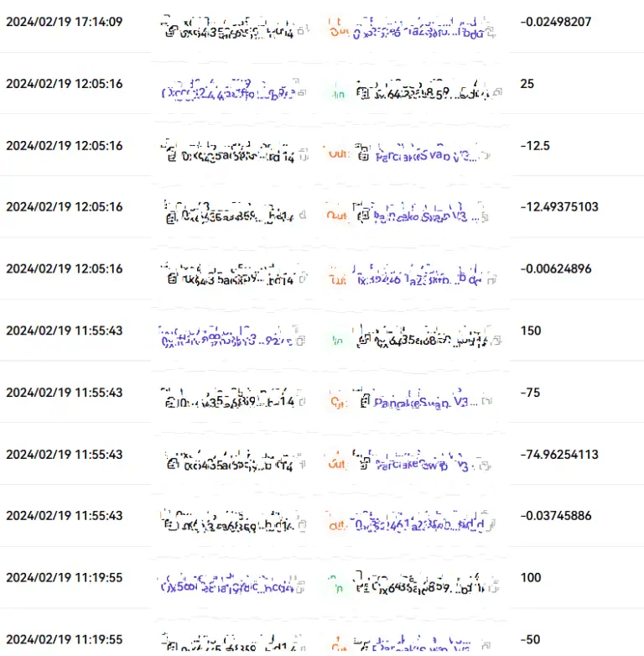
Task: Open recipient address link in -0.03745886 row
Action: (x=419, y=526)
